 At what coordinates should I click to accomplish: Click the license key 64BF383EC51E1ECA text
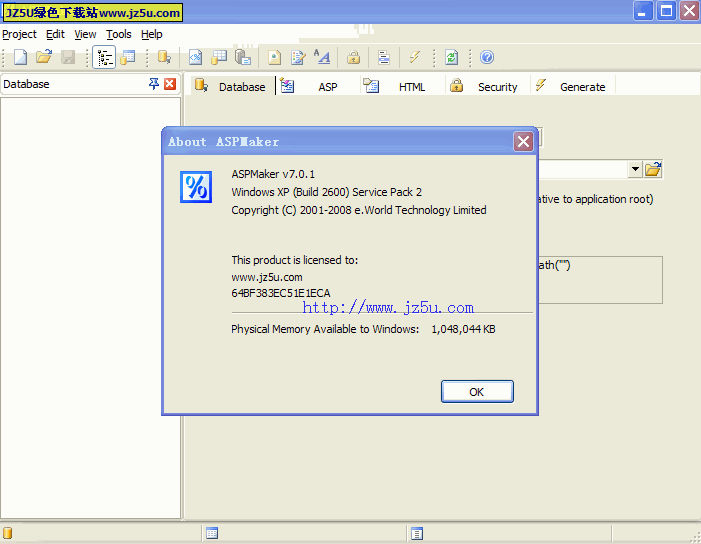(x=281, y=293)
